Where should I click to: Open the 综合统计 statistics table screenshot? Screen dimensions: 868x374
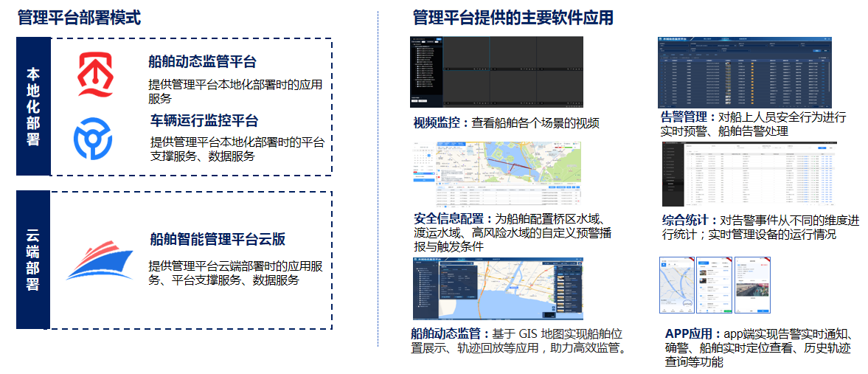(x=749, y=175)
